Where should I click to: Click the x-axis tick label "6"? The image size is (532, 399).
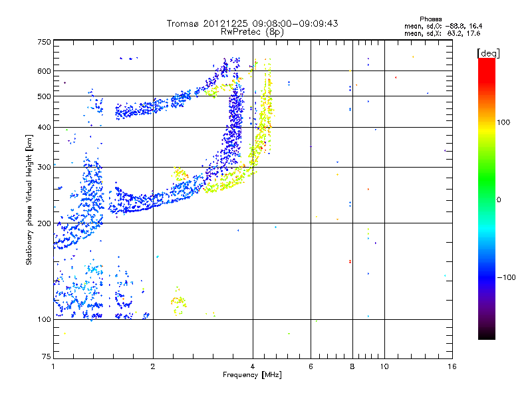click(311, 366)
